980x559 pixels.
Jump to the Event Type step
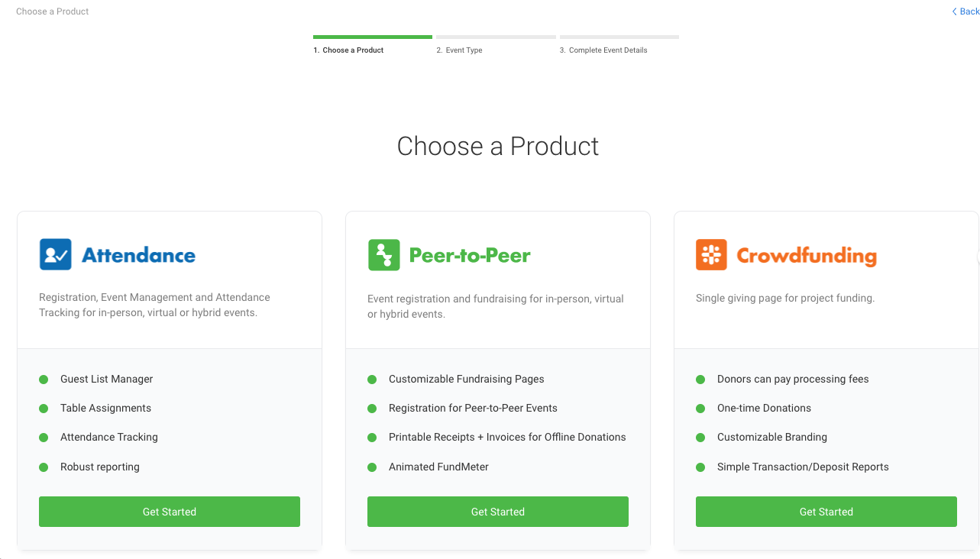[x=464, y=50]
